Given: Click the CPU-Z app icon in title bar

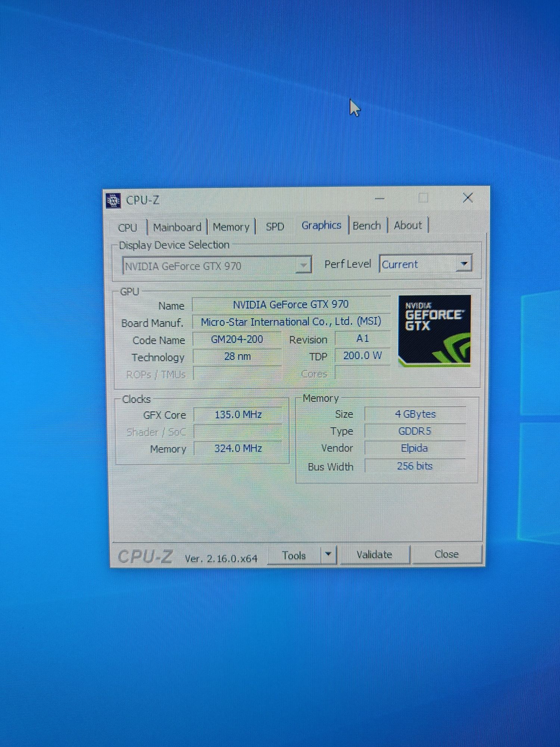Looking at the screenshot, I should click(x=113, y=201).
